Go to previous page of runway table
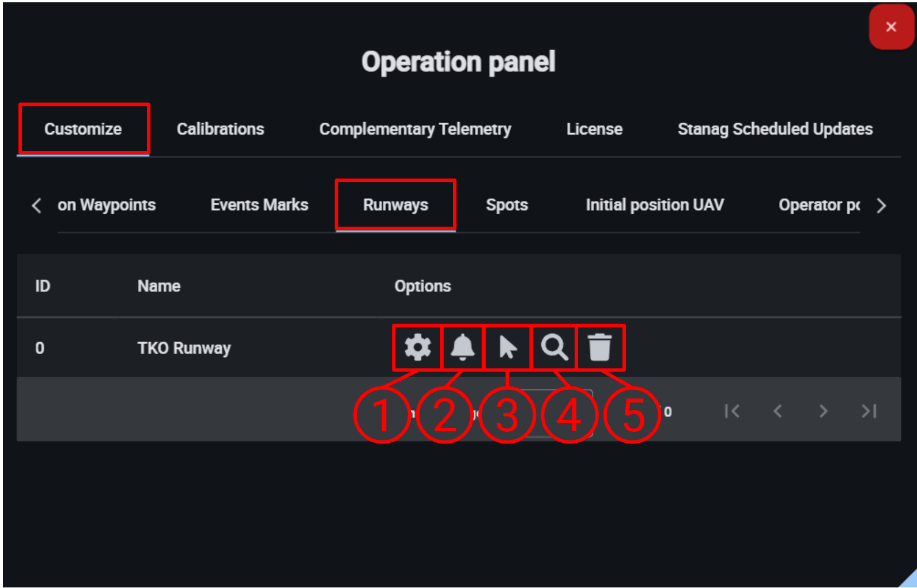This screenshot has height=588, width=917. 778,411
